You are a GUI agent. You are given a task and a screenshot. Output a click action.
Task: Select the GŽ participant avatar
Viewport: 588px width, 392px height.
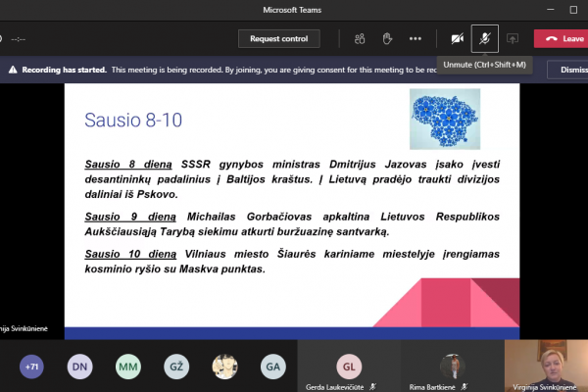pyautogui.click(x=176, y=367)
